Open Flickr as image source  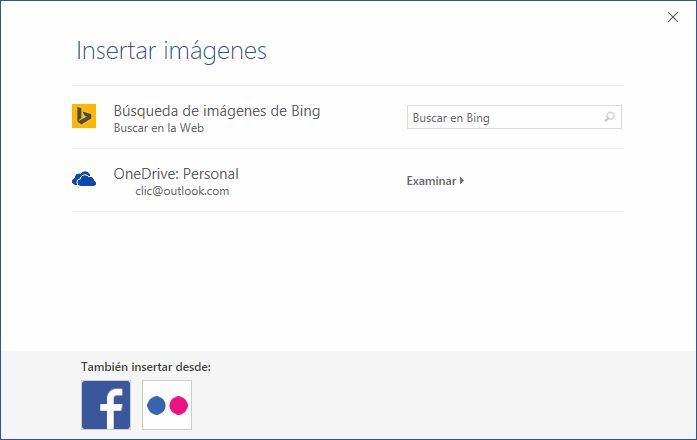pos(167,405)
